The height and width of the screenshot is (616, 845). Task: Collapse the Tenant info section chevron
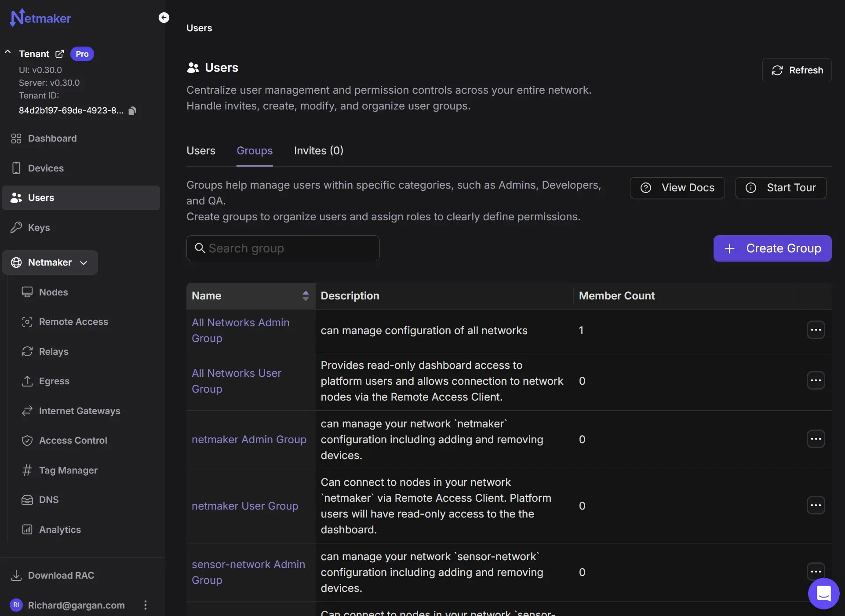(7, 52)
